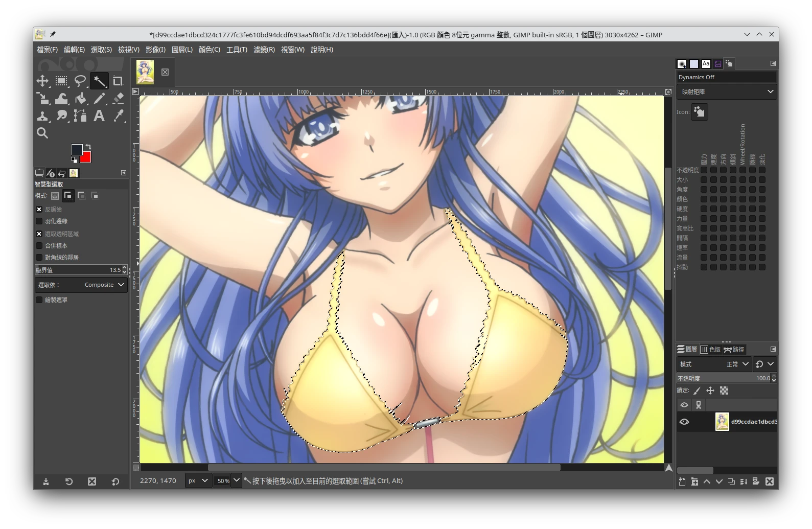Image resolution: width=812 pixels, height=529 pixels.
Task: Toggle lock pixels brush icon
Action: click(697, 390)
